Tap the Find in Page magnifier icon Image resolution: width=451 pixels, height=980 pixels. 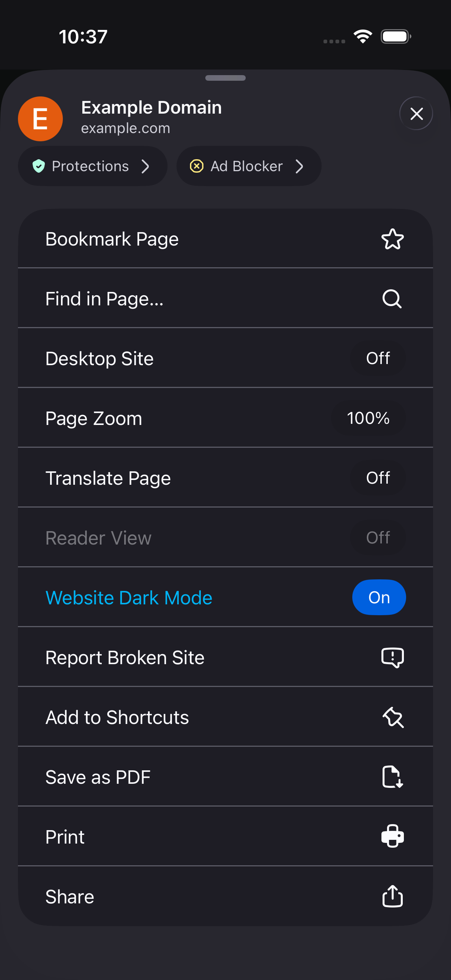[392, 299]
